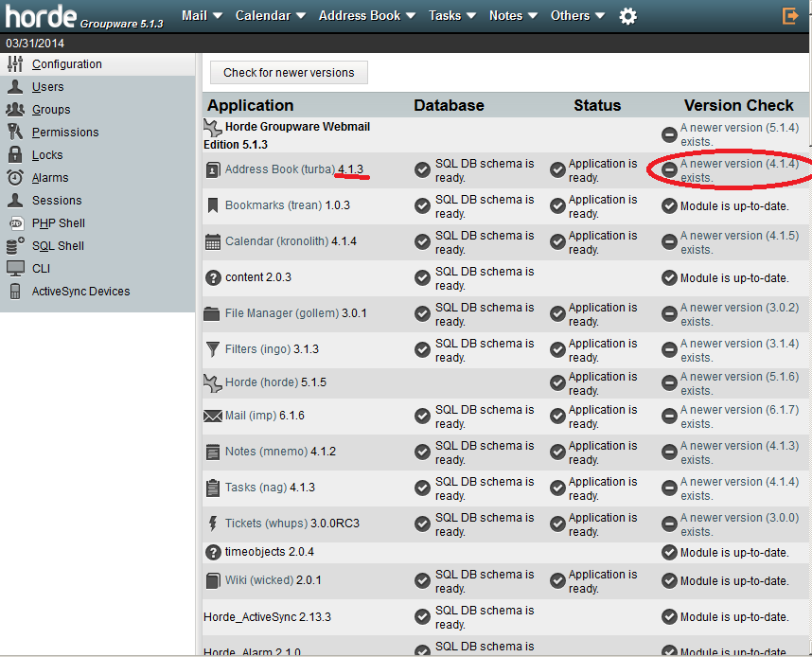812x657 pixels.
Task: Click the Users person icon
Action: click(15, 86)
